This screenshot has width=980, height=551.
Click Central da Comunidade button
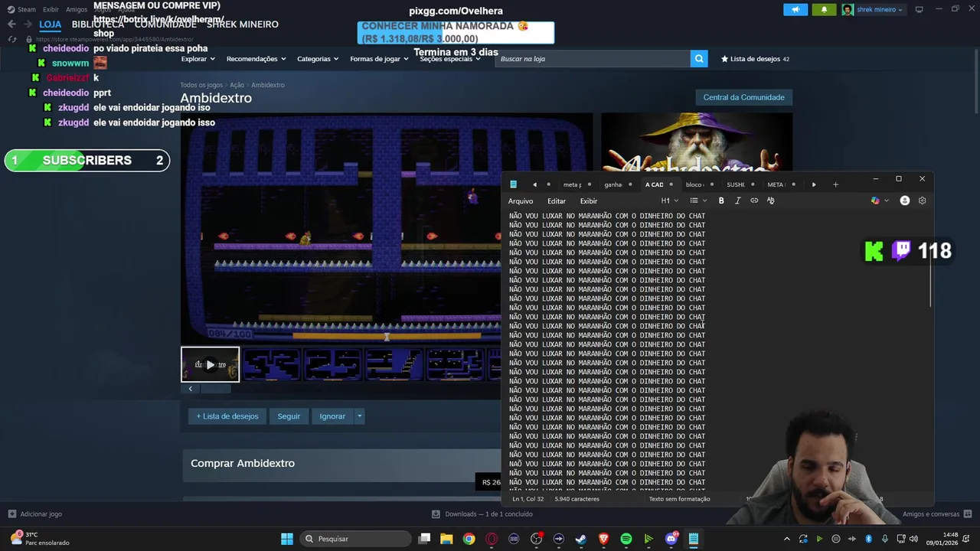click(x=743, y=97)
